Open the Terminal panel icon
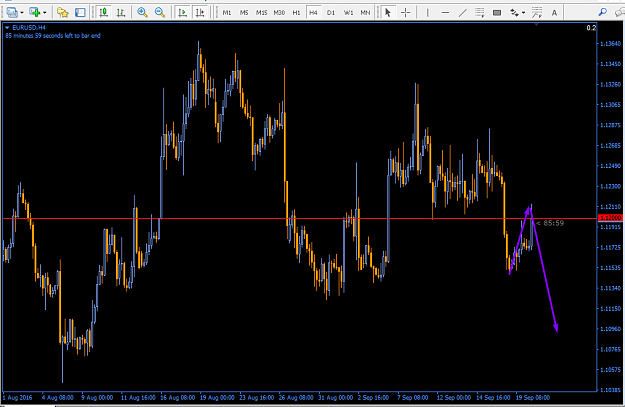The height and width of the screenshot is (407, 625). point(80,13)
